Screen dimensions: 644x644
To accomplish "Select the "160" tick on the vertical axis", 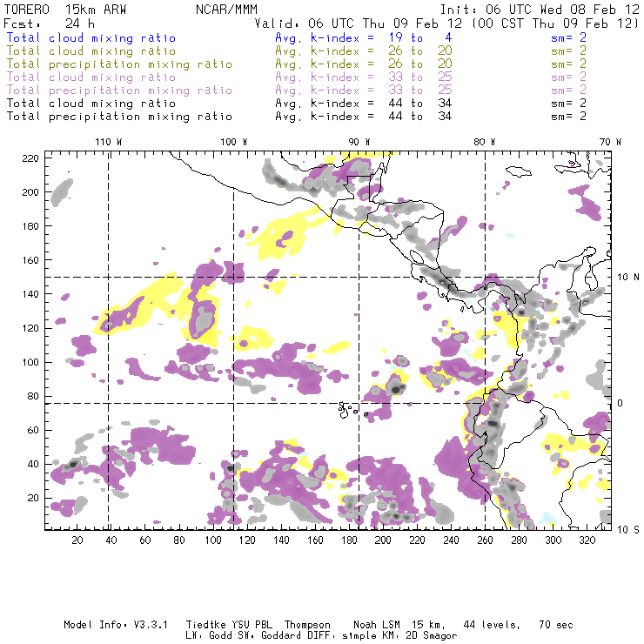I will click(x=30, y=260).
